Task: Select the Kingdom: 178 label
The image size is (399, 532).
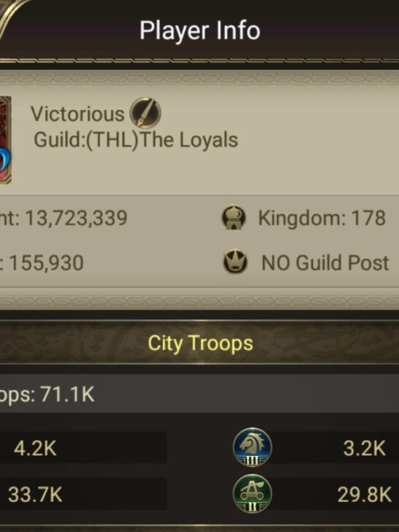Action: (x=322, y=218)
